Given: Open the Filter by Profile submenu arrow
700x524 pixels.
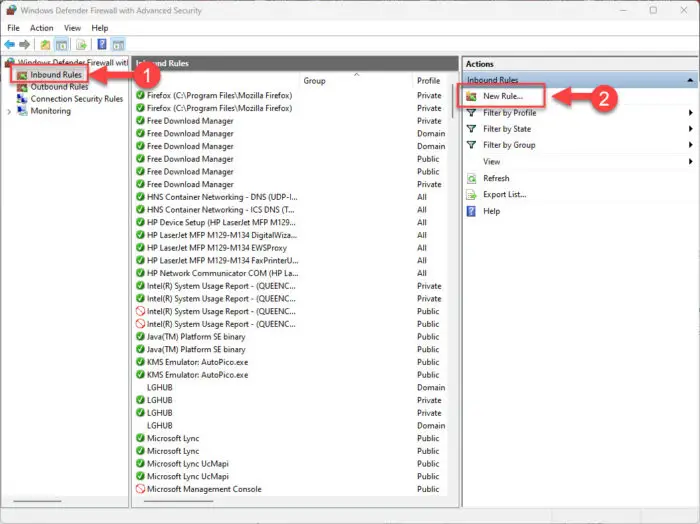Looking at the screenshot, I should click(x=691, y=113).
